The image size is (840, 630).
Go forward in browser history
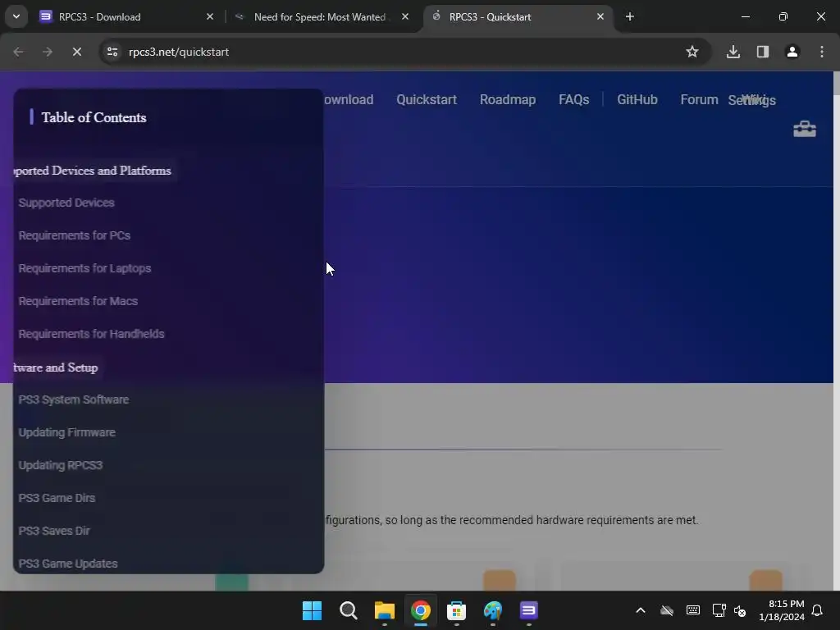47,52
